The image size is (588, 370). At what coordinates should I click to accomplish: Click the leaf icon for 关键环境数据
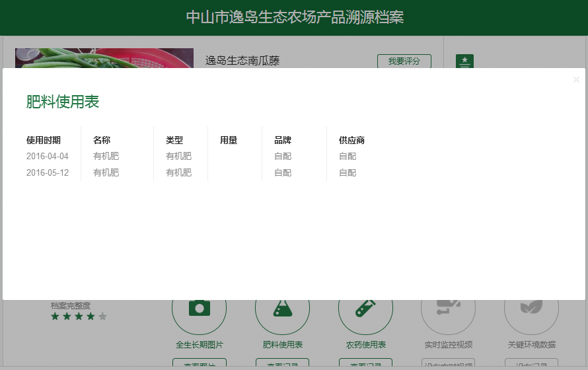(531, 309)
